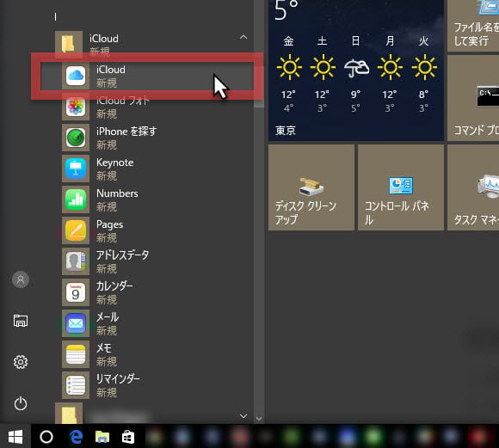Open the コントロール パネル tile

coord(401,187)
